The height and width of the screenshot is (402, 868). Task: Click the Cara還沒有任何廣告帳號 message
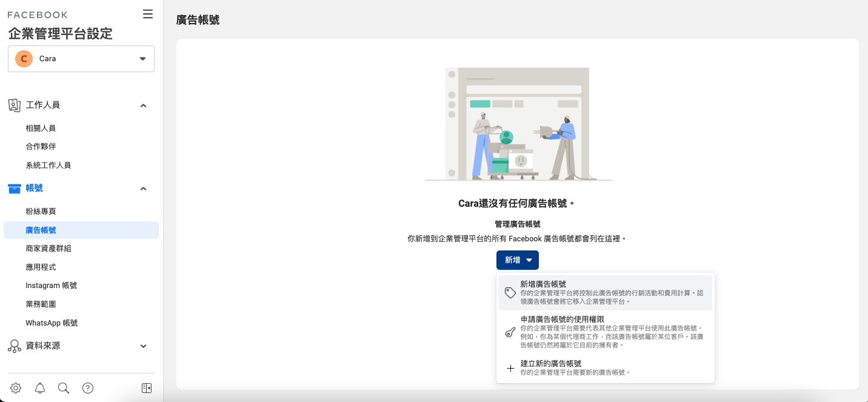516,203
